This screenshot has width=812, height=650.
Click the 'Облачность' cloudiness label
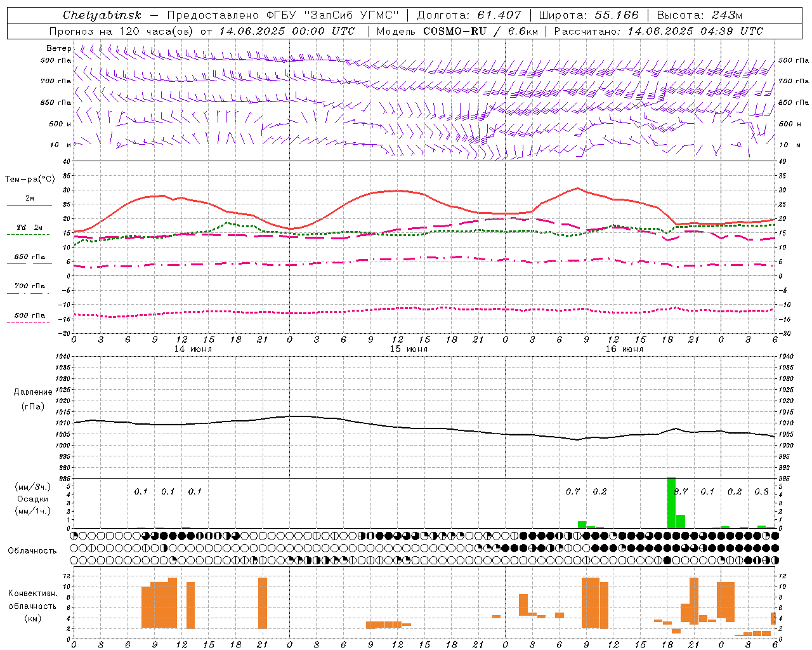[32, 551]
